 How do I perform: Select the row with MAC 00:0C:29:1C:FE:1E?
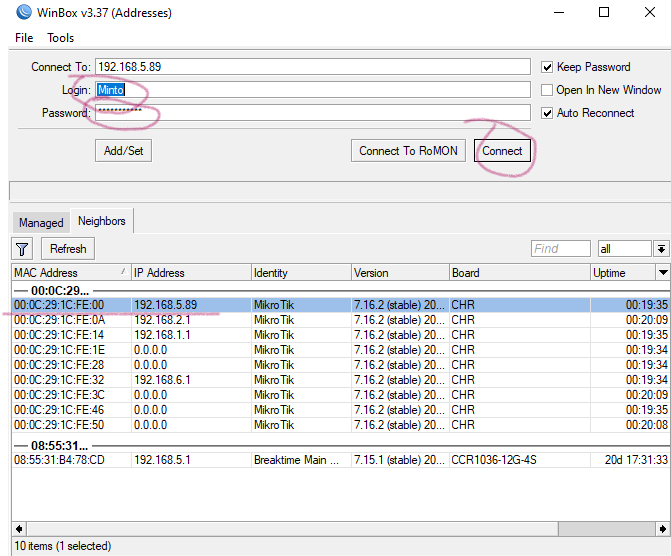click(x=340, y=350)
